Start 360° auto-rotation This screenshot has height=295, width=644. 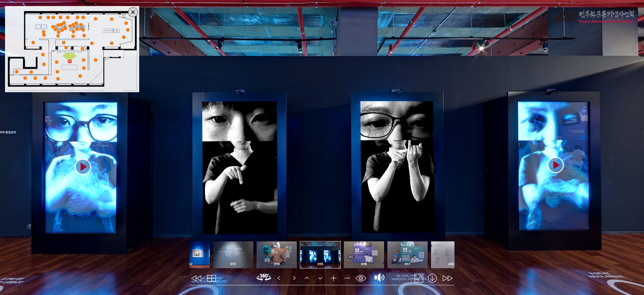click(264, 277)
